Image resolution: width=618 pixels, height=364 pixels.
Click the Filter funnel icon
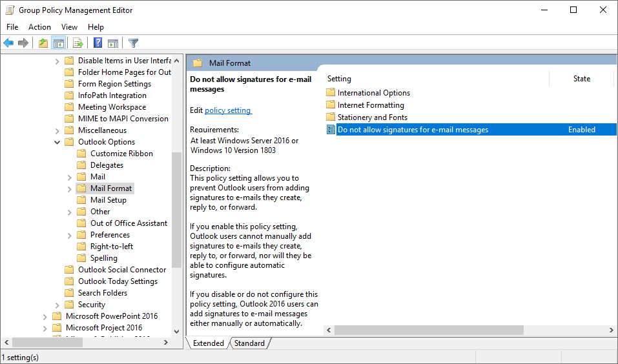coord(133,43)
